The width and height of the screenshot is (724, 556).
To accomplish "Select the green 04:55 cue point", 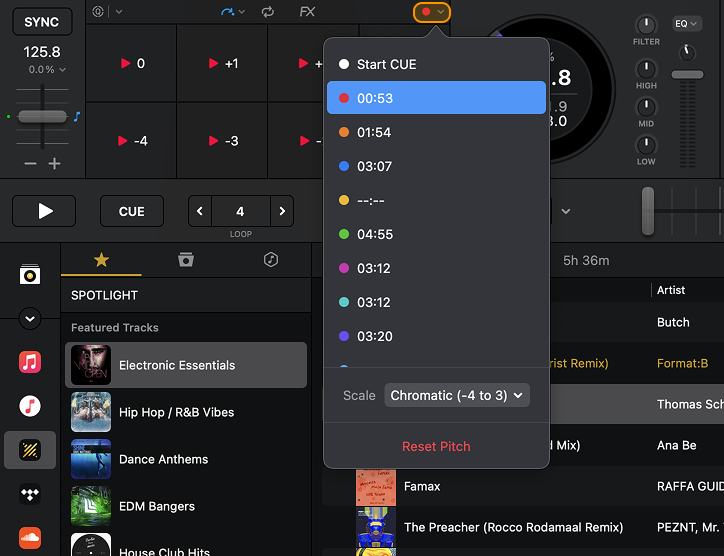I will [x=436, y=234].
